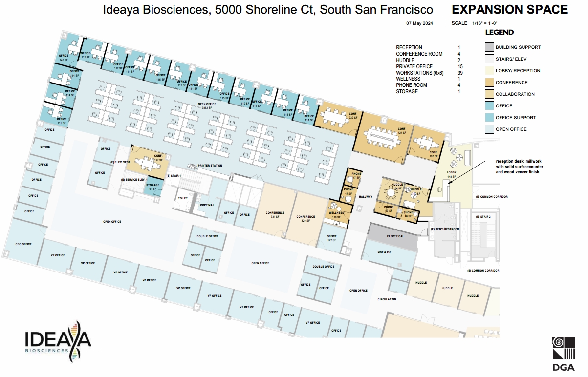Click the Collaboration legend swatch
Viewport: 588px width, 377px height.
click(x=489, y=94)
